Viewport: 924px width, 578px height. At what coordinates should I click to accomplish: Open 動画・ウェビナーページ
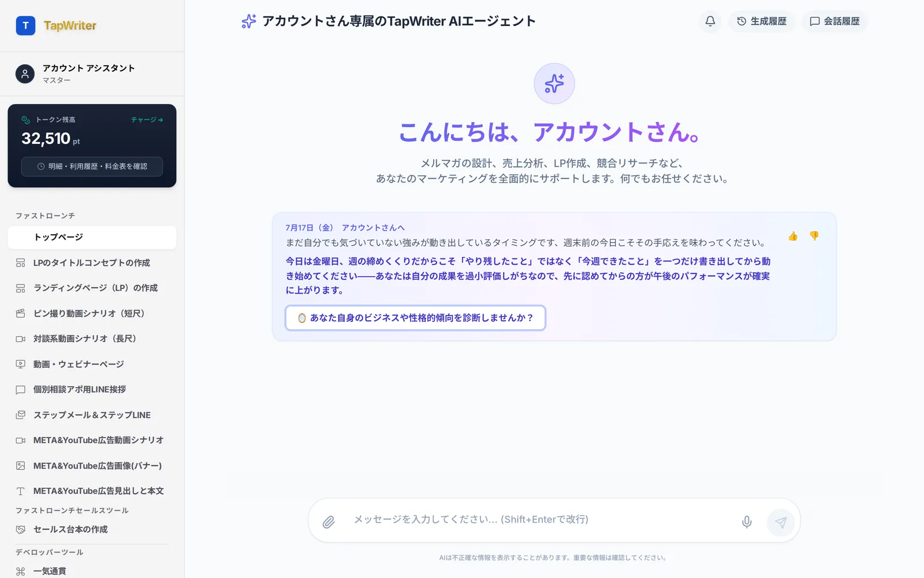tap(92, 364)
